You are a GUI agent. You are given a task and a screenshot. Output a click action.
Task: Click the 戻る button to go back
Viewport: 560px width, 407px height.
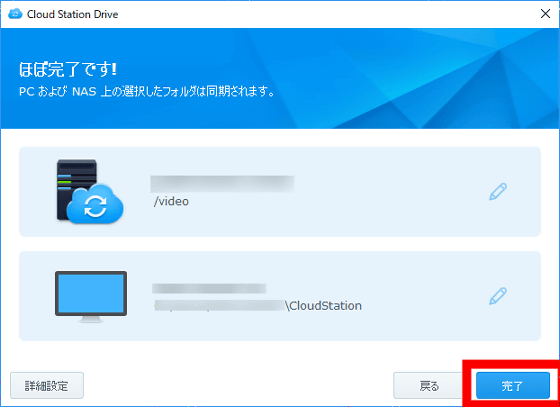coord(429,386)
